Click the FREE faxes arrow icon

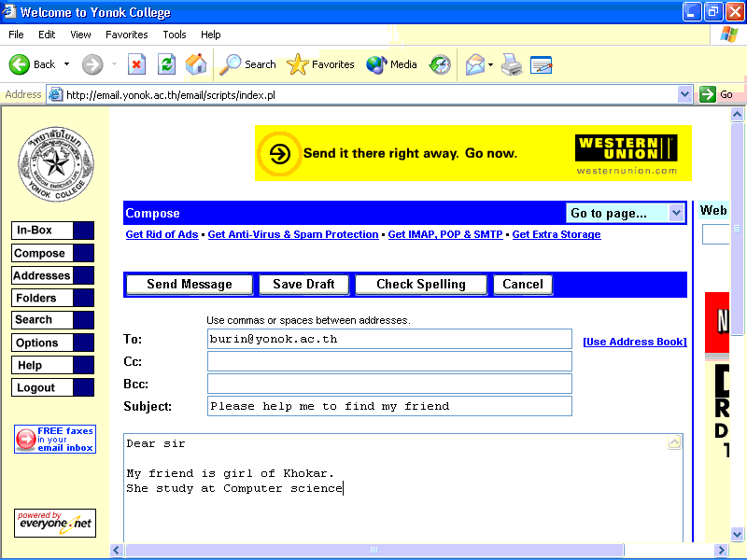pyautogui.click(x=26, y=439)
